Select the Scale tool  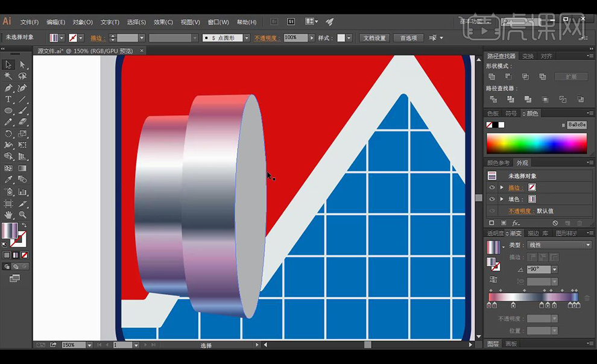pyautogui.click(x=22, y=134)
